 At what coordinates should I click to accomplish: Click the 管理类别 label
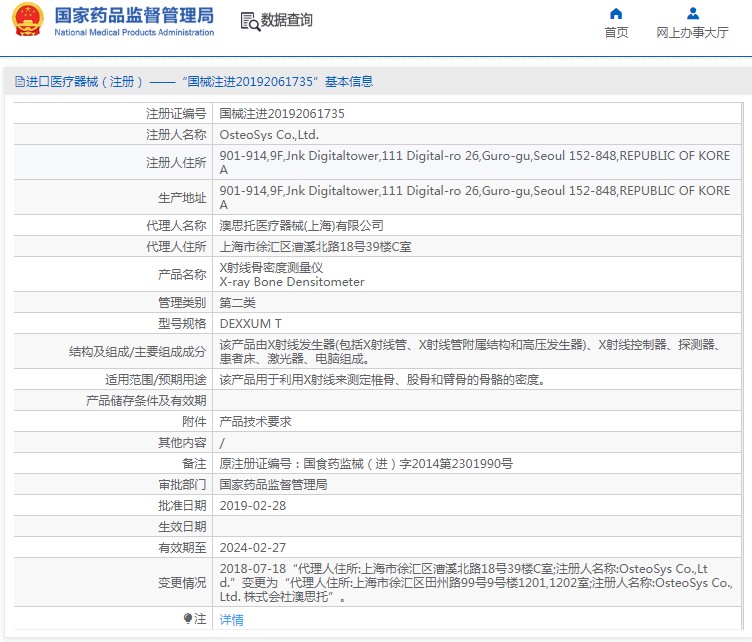tap(182, 303)
